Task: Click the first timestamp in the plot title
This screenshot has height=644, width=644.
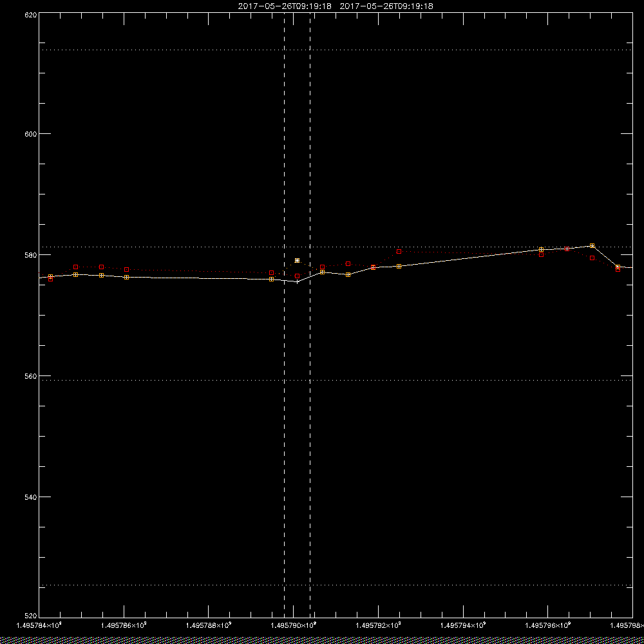Action: click(285, 6)
